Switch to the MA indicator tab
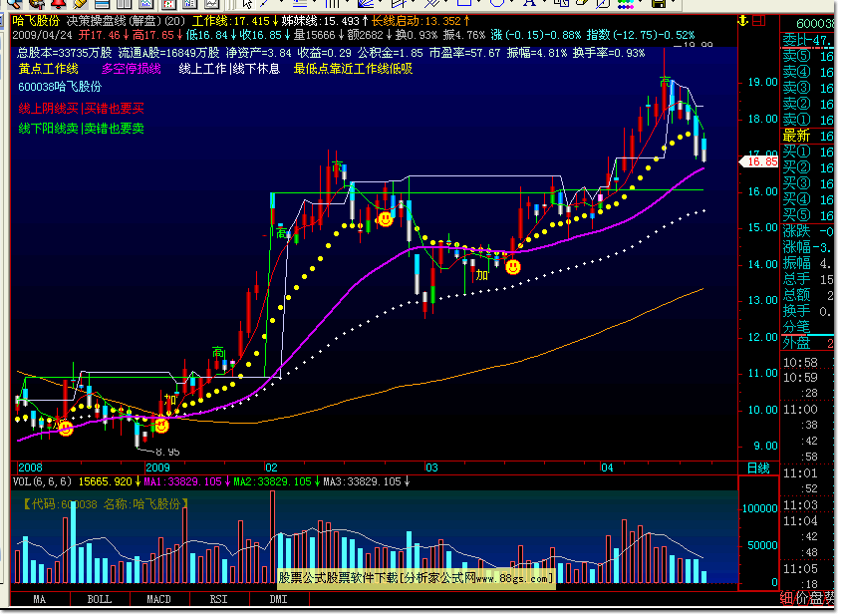This screenshot has width=841, height=616. (40, 599)
